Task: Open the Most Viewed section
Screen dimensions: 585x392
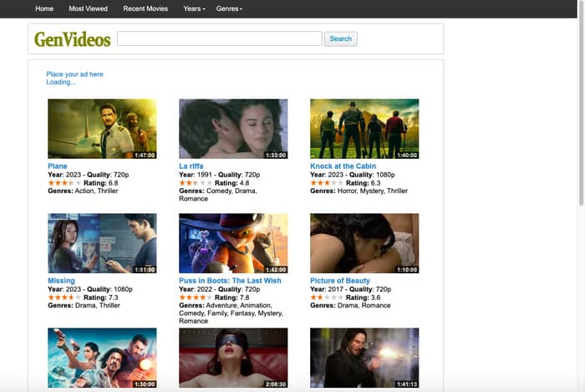Action: pyautogui.click(x=88, y=8)
